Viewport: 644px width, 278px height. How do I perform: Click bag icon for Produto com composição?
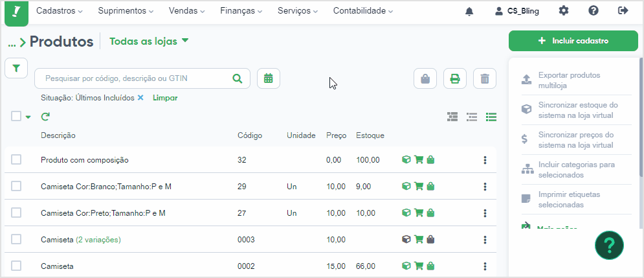click(430, 160)
